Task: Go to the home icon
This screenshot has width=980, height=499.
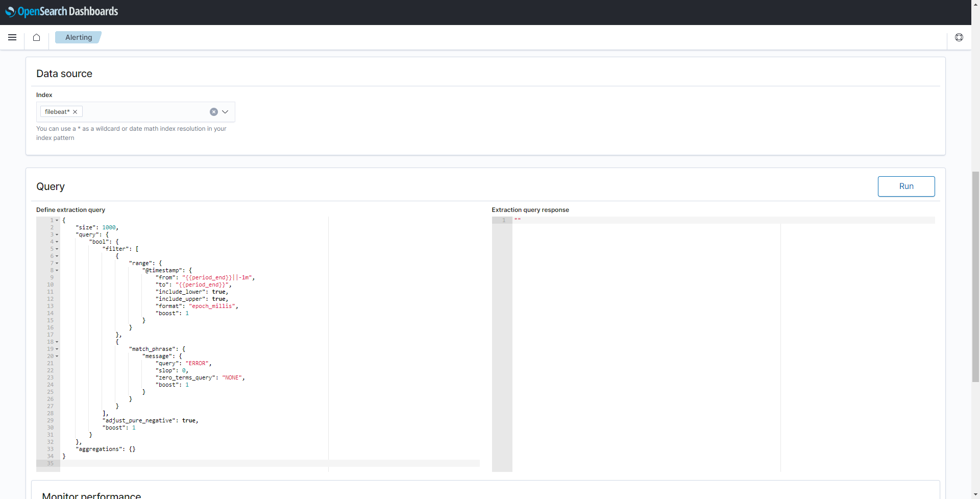Action: 36,37
